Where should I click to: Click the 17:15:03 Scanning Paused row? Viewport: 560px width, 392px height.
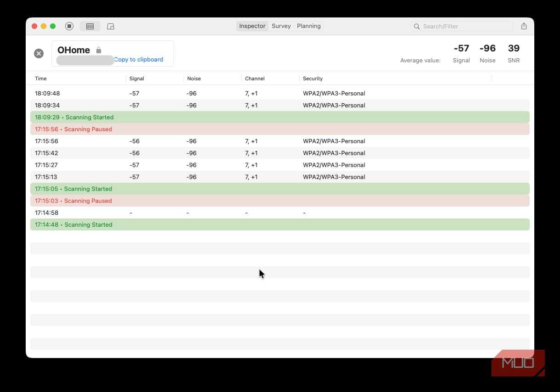pyautogui.click(x=280, y=201)
